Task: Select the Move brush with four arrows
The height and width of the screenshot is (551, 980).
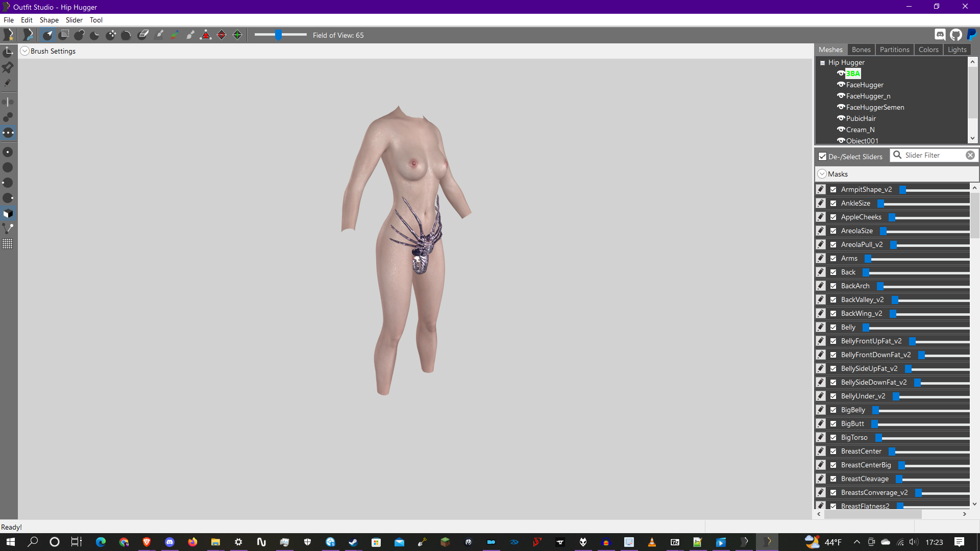Action: 111,35
